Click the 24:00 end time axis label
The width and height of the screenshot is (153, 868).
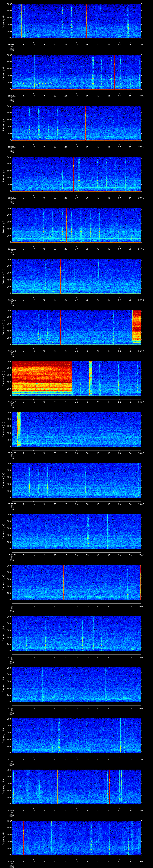pos(141,402)
